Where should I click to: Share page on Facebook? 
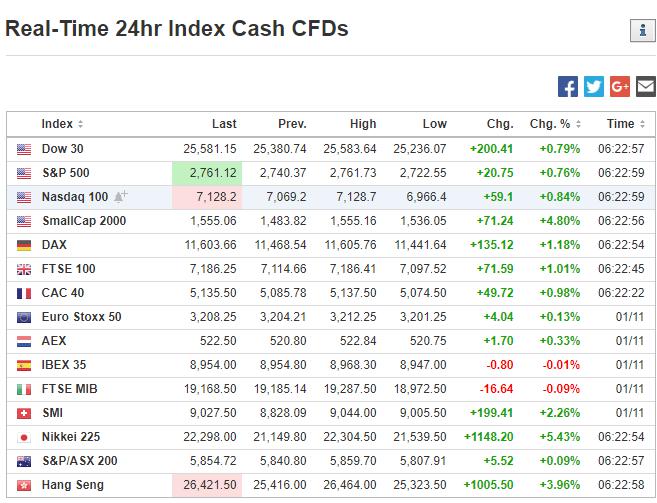[x=568, y=87]
